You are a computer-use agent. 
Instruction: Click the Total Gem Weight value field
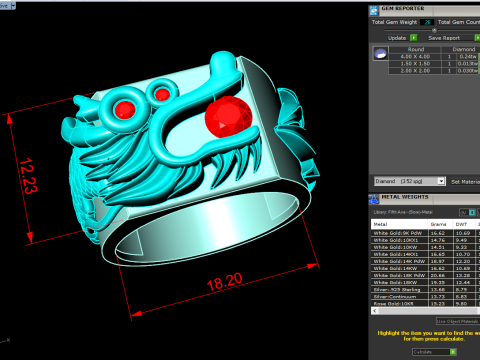coord(427,22)
